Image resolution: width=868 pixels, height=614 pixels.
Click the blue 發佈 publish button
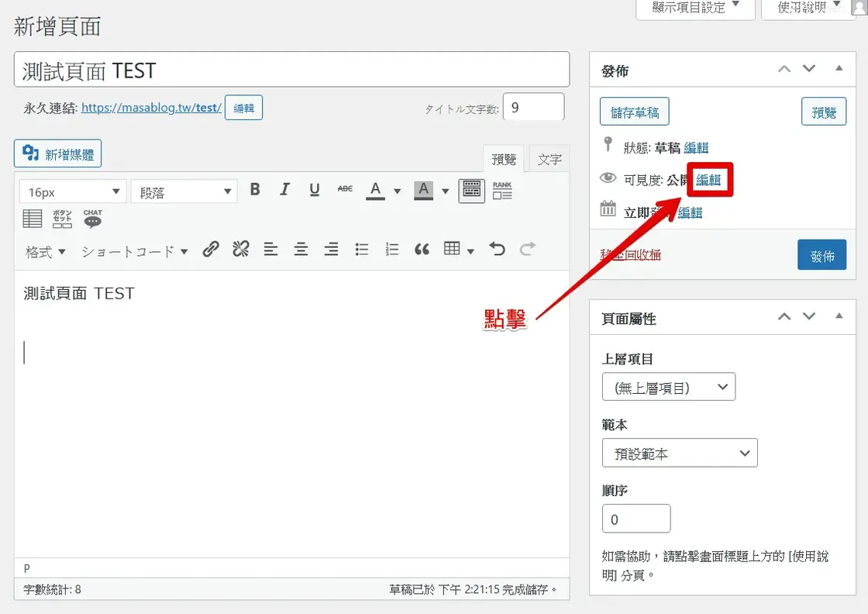822,255
